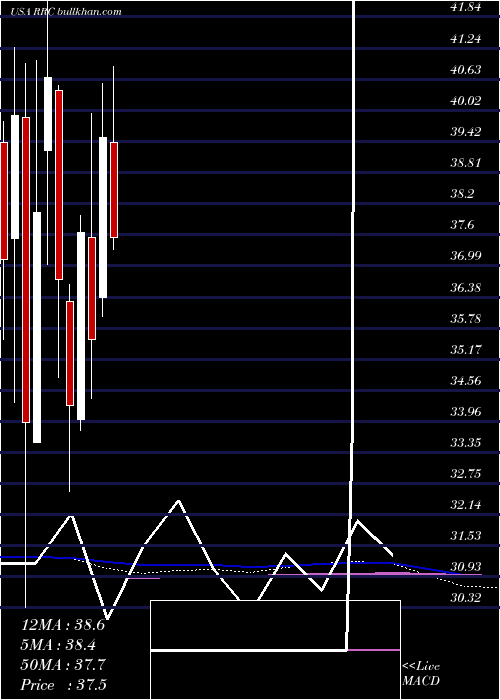
Task: Click the 30.93 price axis label
Action: [x=466, y=567]
